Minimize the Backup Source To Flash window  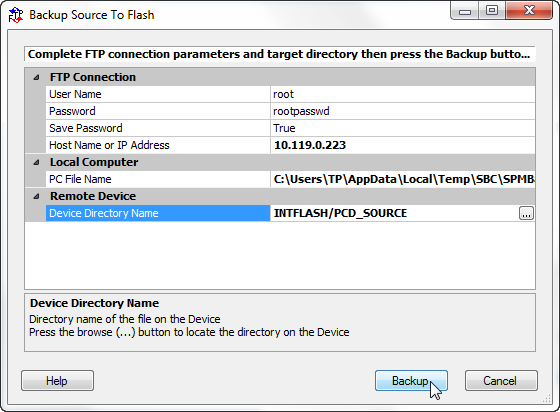pos(465,11)
